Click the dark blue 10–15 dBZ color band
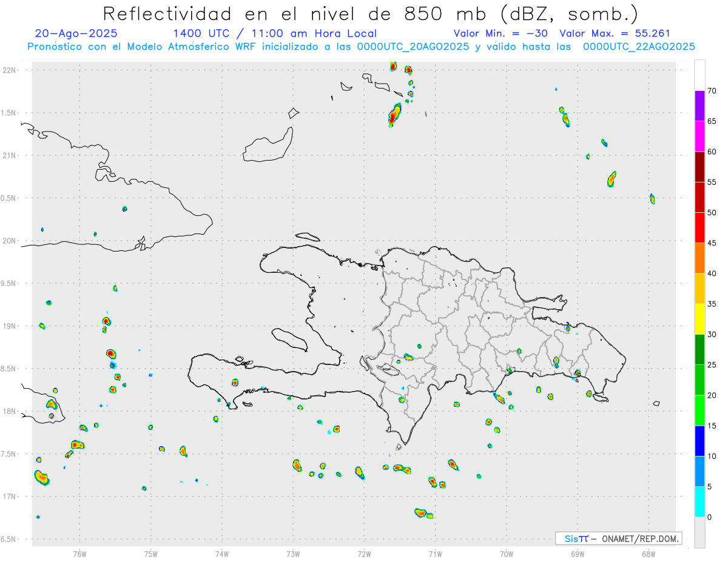 [699, 441]
